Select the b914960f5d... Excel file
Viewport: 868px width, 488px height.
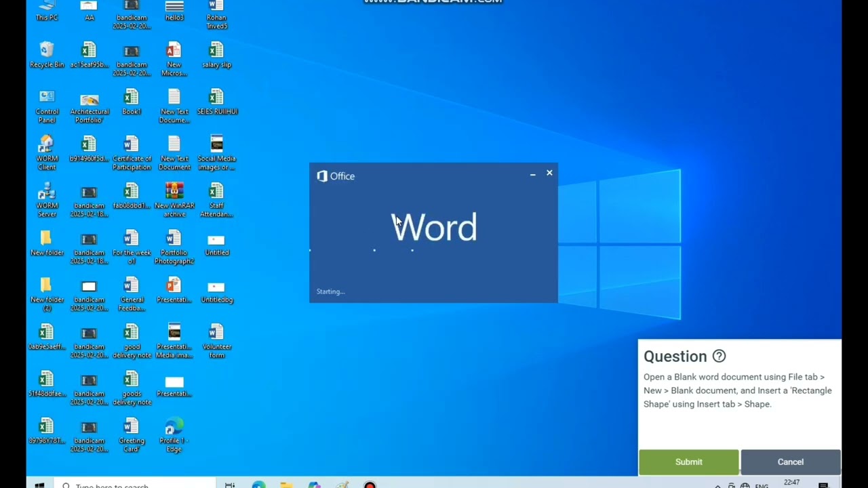pos(89,149)
